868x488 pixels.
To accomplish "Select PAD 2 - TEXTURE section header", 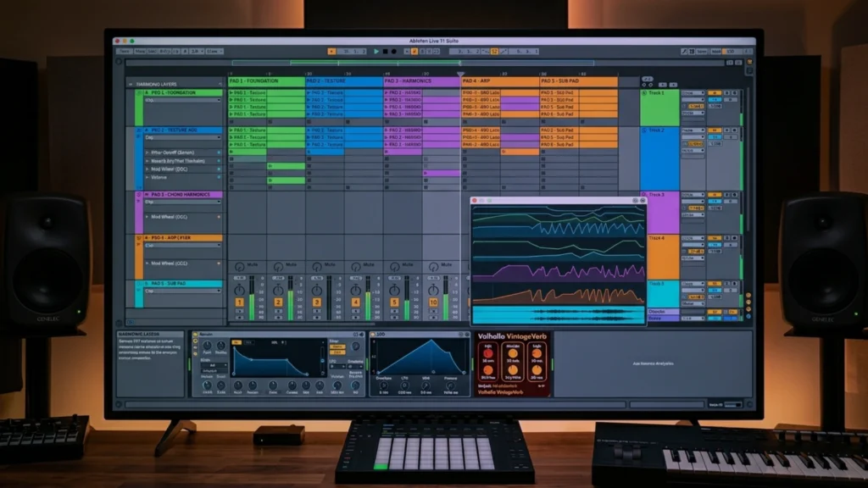I will coord(344,80).
